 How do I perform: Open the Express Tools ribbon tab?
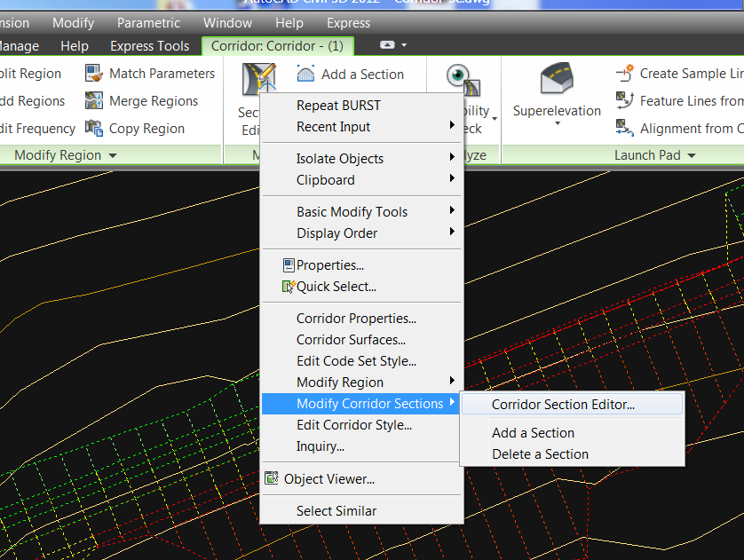149,46
